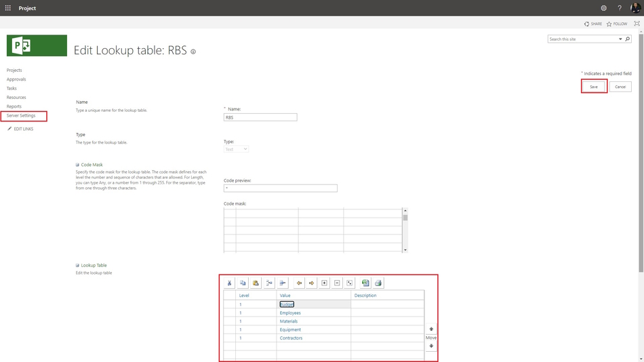The image size is (644, 362).
Task: Go to Resources in the sidebar
Action: coord(16,98)
